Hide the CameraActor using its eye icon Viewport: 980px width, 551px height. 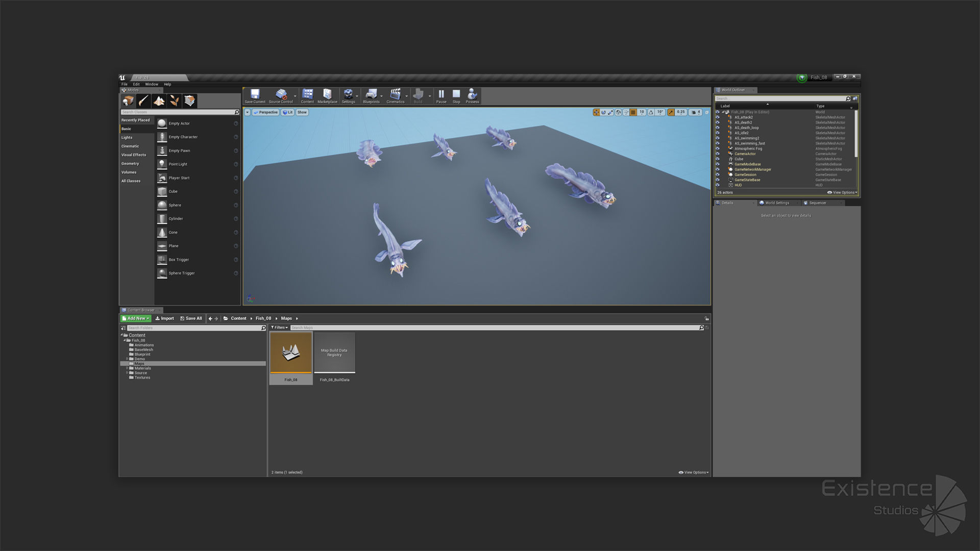tap(717, 154)
